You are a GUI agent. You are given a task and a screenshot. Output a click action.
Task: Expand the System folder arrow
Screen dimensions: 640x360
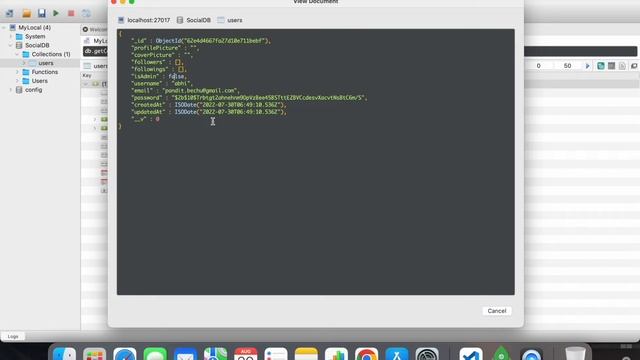pyautogui.click(x=11, y=36)
